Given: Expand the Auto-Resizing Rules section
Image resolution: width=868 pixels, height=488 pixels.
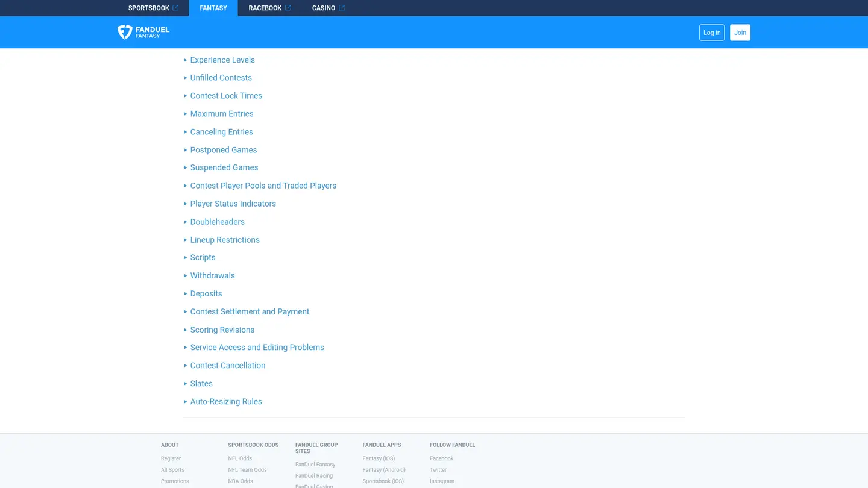Looking at the screenshot, I should 226,401.
